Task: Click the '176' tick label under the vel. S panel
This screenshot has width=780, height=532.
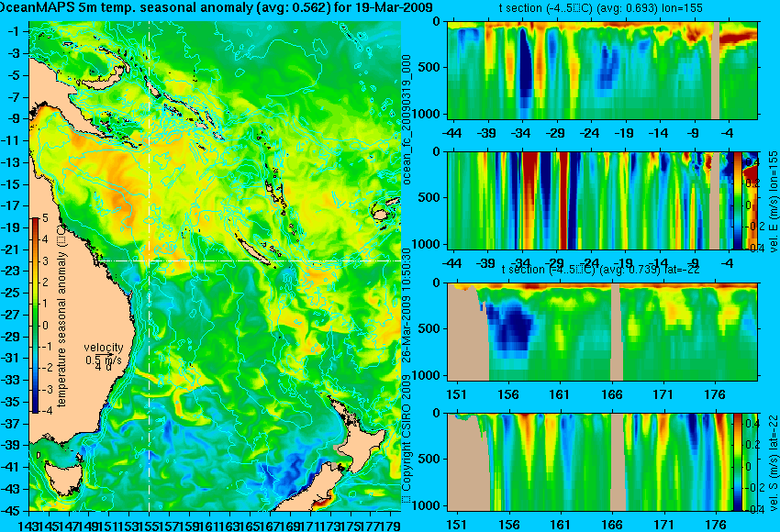Action: 716,524
